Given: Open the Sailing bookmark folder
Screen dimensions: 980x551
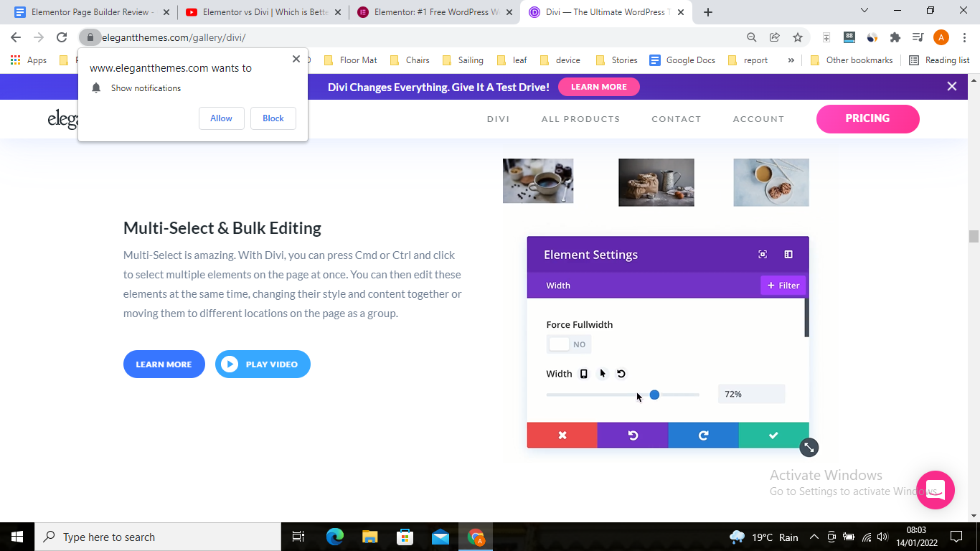Looking at the screenshot, I should 463,60.
